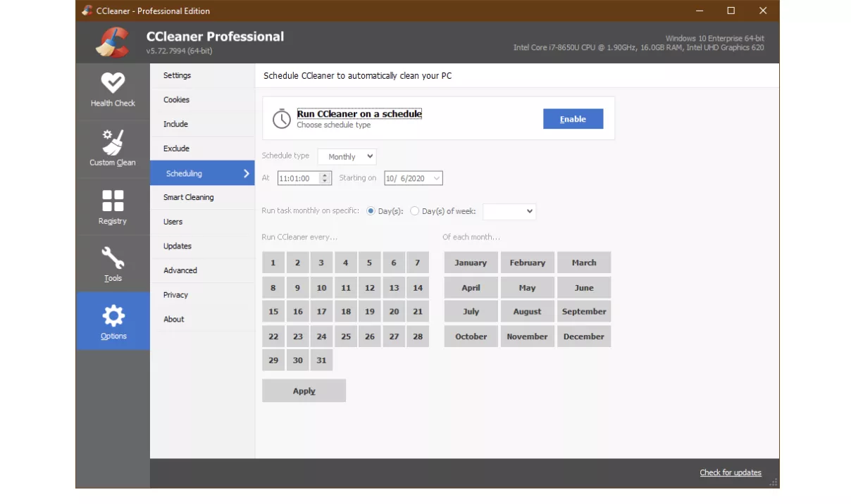Click the Check for updates link

tap(730, 472)
